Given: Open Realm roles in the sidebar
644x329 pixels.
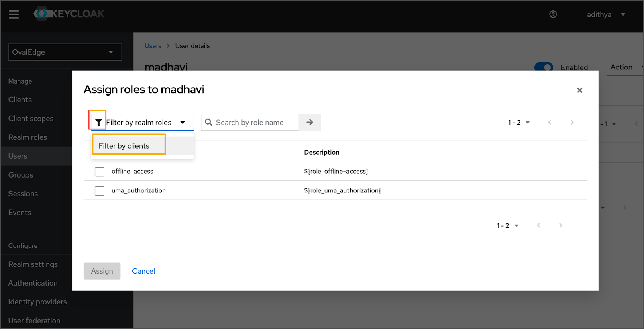Looking at the screenshot, I should point(28,137).
